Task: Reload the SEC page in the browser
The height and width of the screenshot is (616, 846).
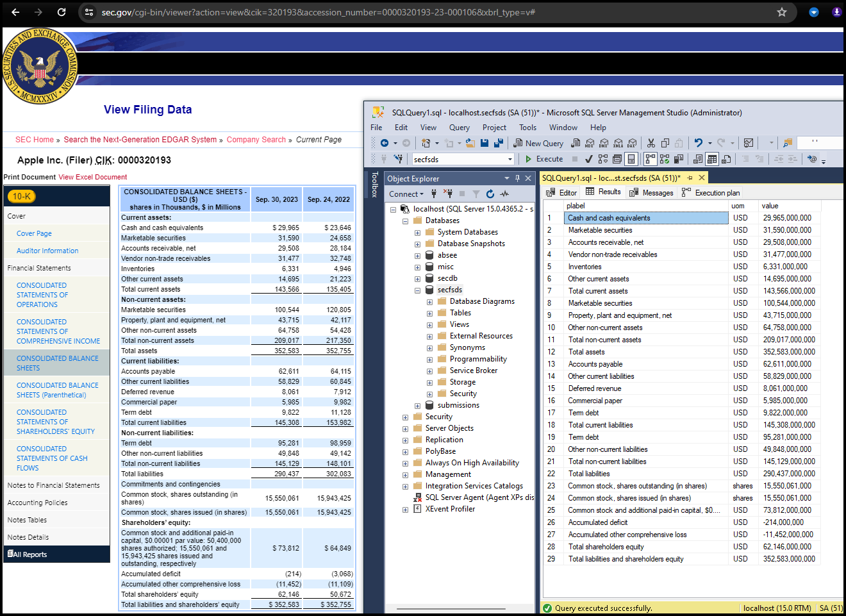Action: [62, 12]
